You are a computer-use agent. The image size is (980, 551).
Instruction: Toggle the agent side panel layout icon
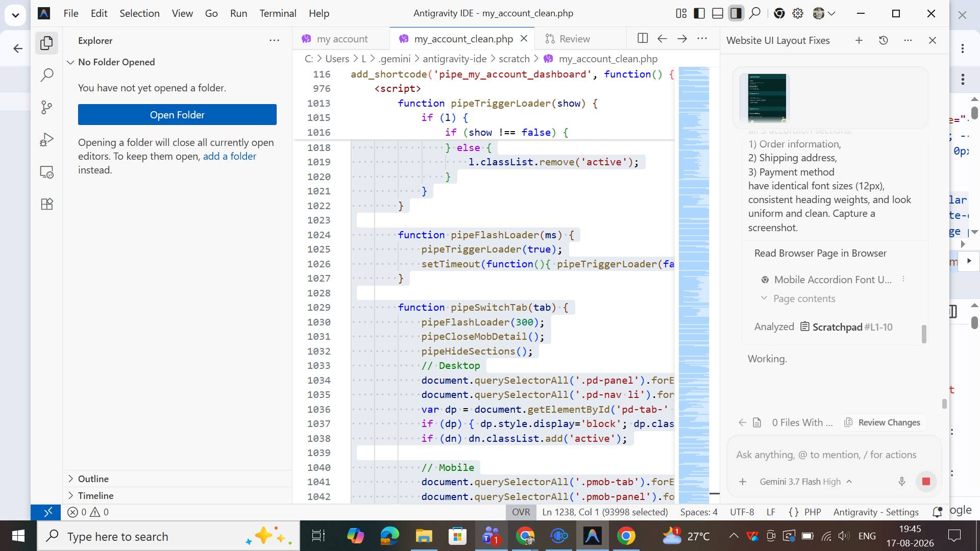(736, 14)
